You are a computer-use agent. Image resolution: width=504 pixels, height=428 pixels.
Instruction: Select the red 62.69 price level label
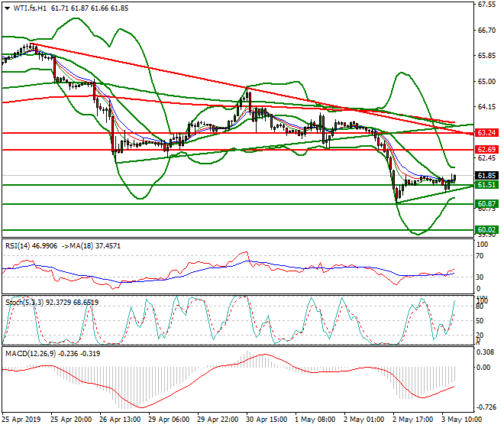click(x=486, y=150)
